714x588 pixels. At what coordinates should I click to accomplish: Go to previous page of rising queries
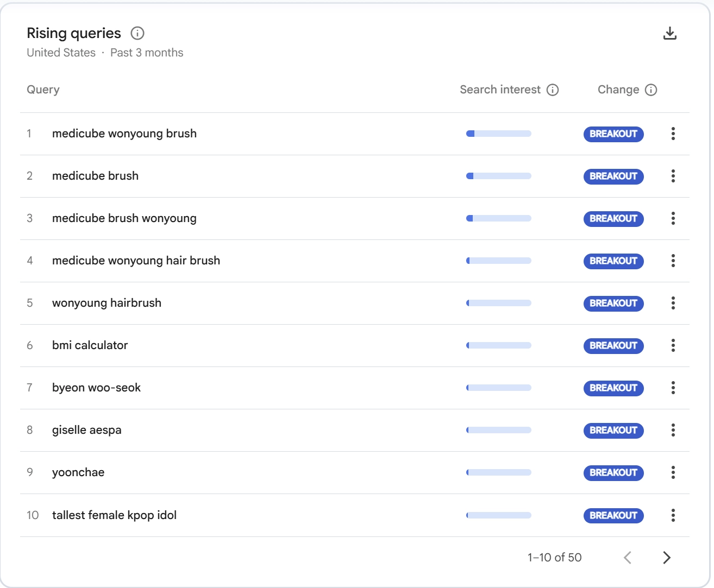point(628,558)
